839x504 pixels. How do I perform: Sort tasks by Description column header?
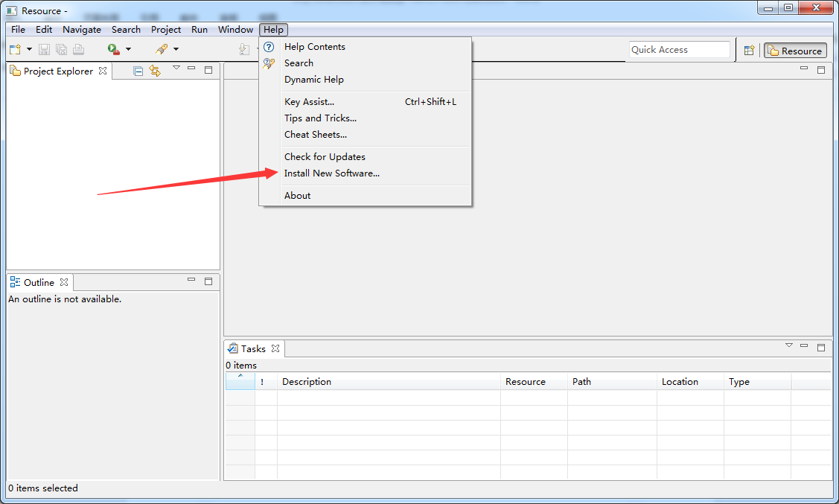(389, 381)
